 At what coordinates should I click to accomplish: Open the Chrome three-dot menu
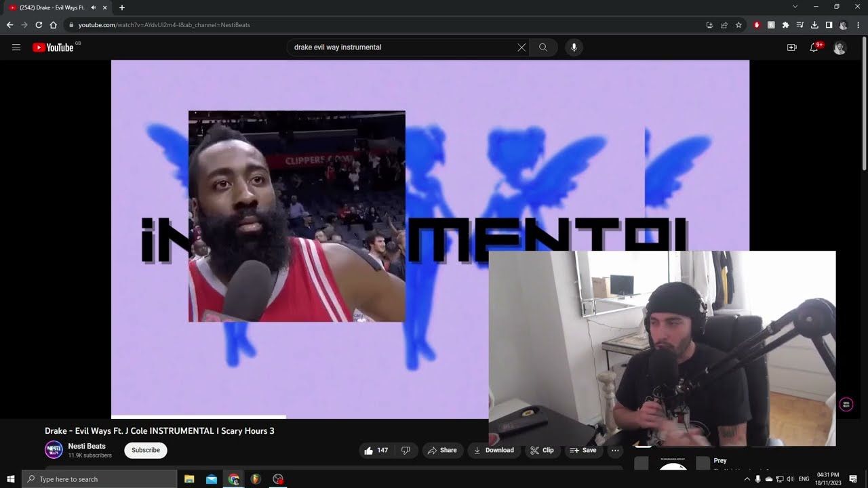858,25
